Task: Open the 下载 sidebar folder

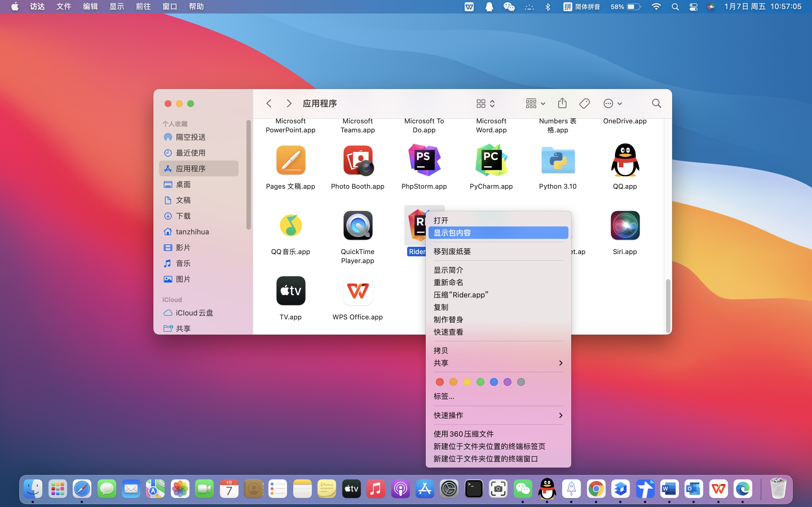Action: [x=183, y=216]
